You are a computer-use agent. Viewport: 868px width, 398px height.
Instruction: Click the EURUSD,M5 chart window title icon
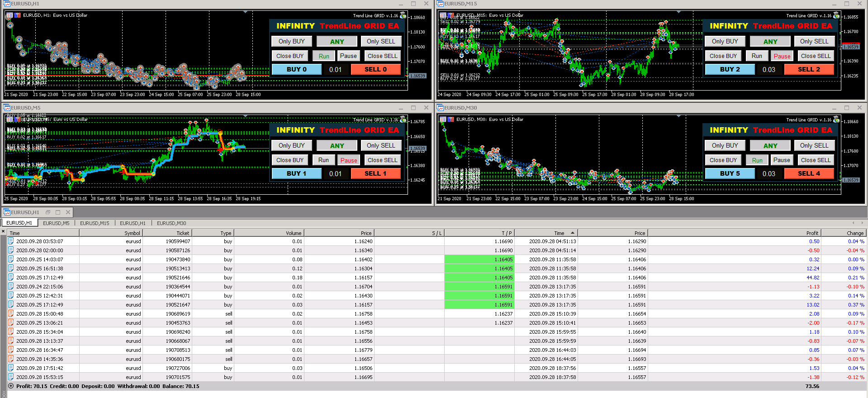7,108
